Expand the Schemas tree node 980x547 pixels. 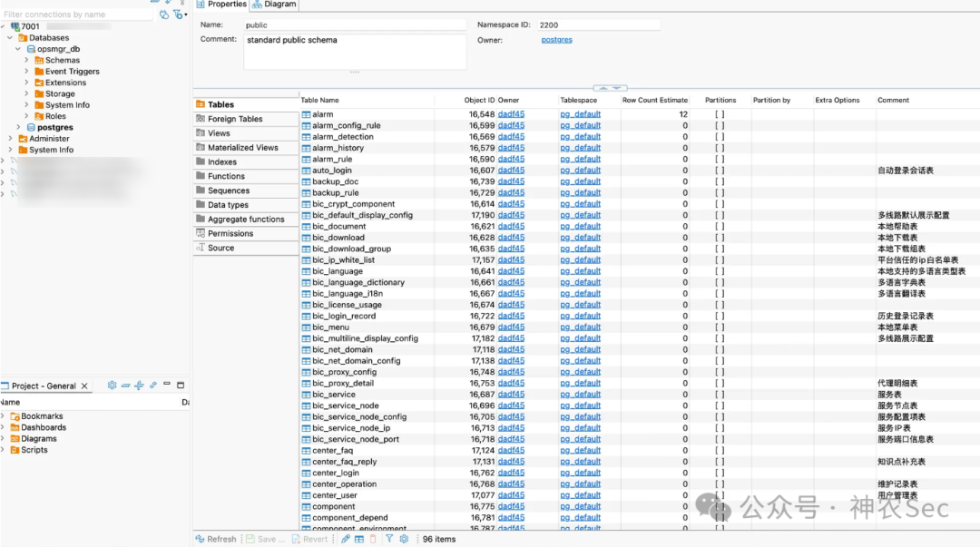tap(27, 60)
